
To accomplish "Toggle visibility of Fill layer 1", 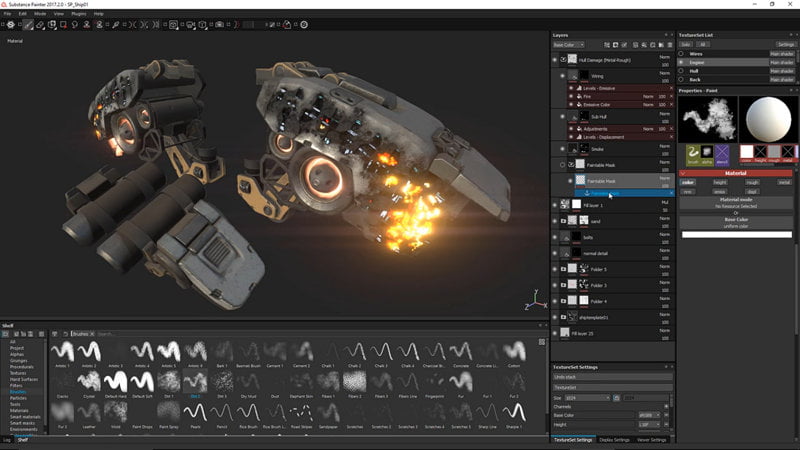I will tap(555, 205).
